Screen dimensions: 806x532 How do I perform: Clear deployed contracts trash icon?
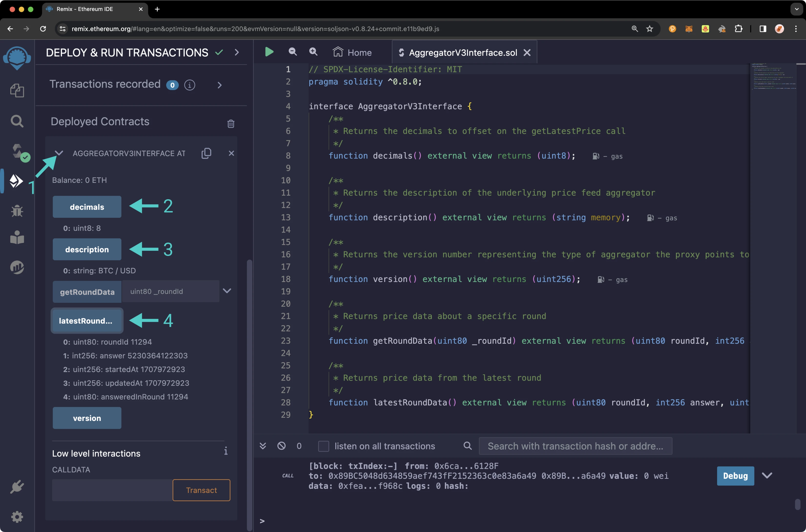(231, 124)
